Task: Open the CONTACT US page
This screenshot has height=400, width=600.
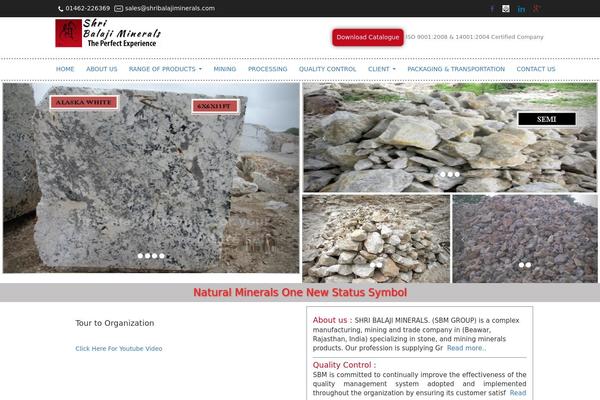Action: pos(536,69)
